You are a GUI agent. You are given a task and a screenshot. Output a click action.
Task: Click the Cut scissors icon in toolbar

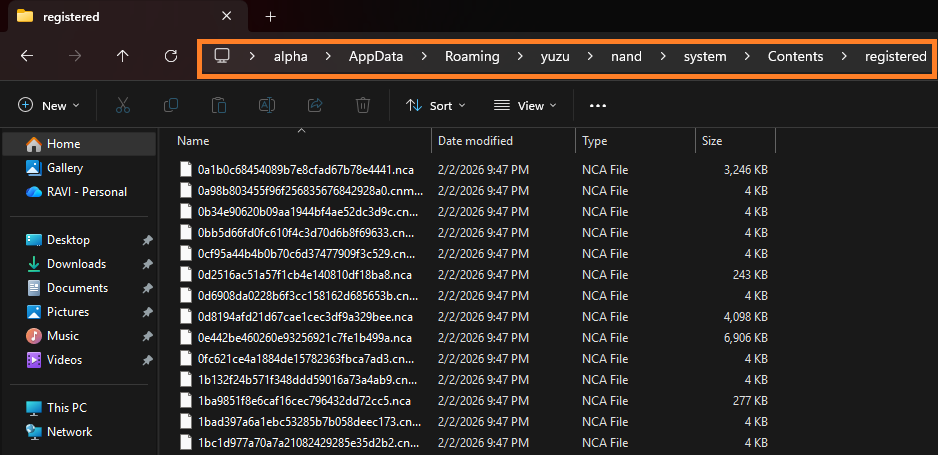point(123,105)
